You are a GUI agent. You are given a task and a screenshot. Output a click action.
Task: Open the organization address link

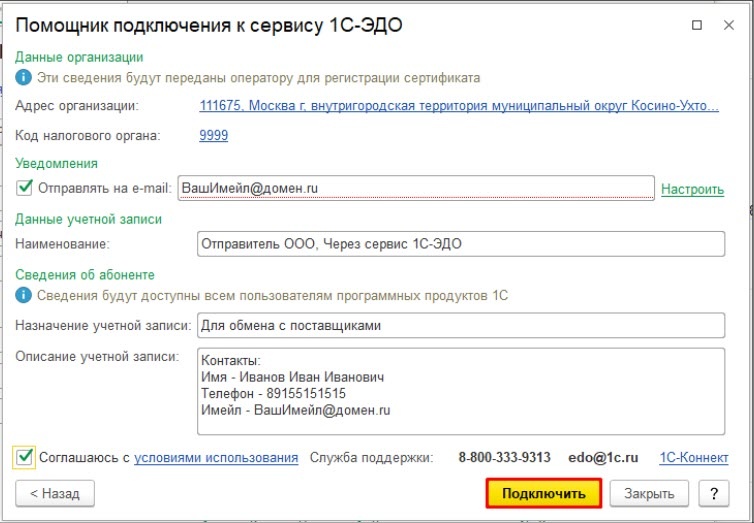(458, 106)
